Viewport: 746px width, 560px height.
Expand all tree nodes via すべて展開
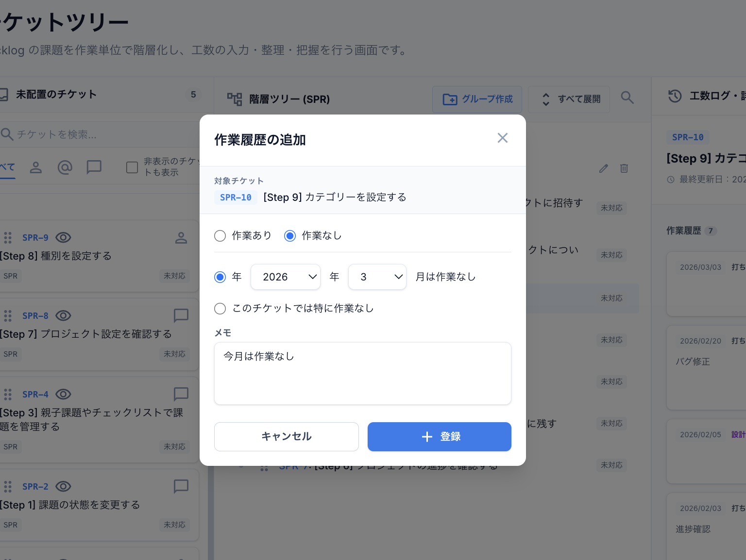[x=568, y=99]
